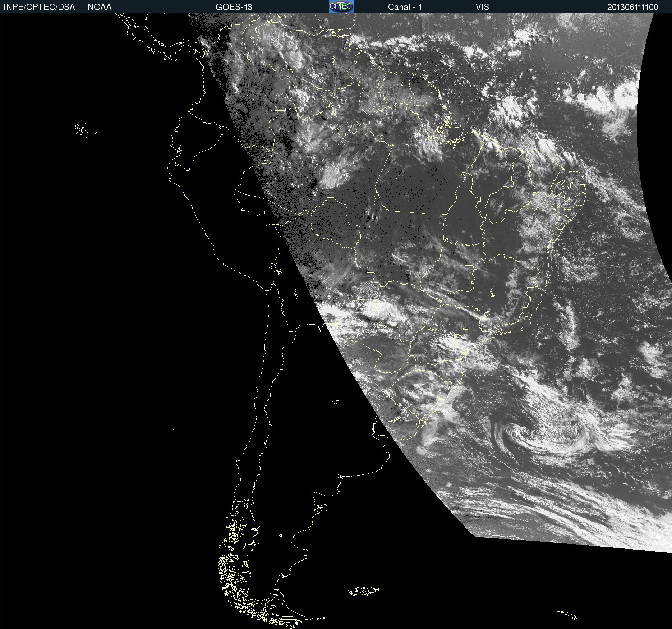Click the VIS band label
This screenshot has height=629, width=672.
click(482, 7)
